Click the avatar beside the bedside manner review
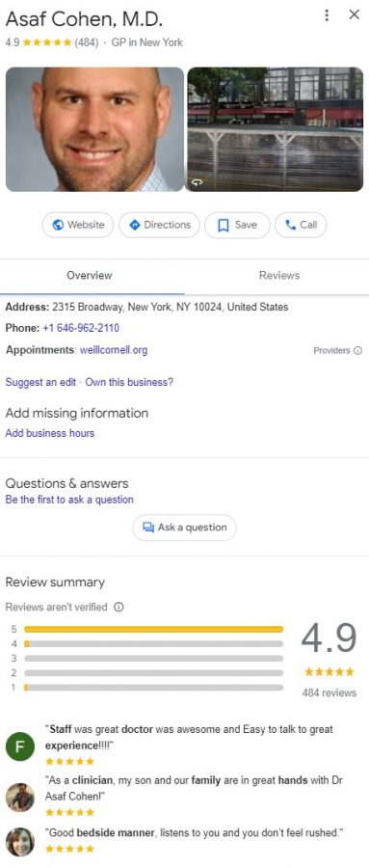The width and height of the screenshot is (369, 868). click(x=20, y=841)
